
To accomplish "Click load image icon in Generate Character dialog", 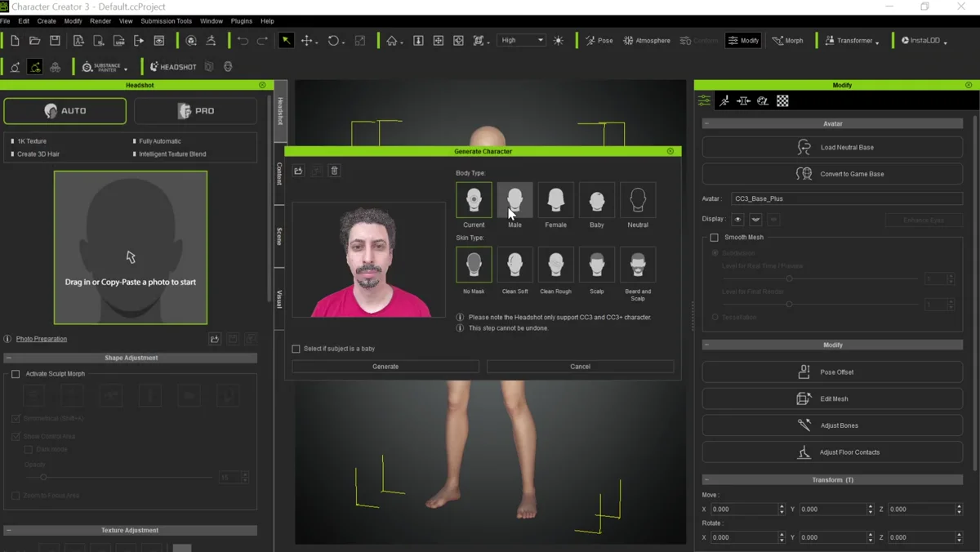I will tap(298, 171).
